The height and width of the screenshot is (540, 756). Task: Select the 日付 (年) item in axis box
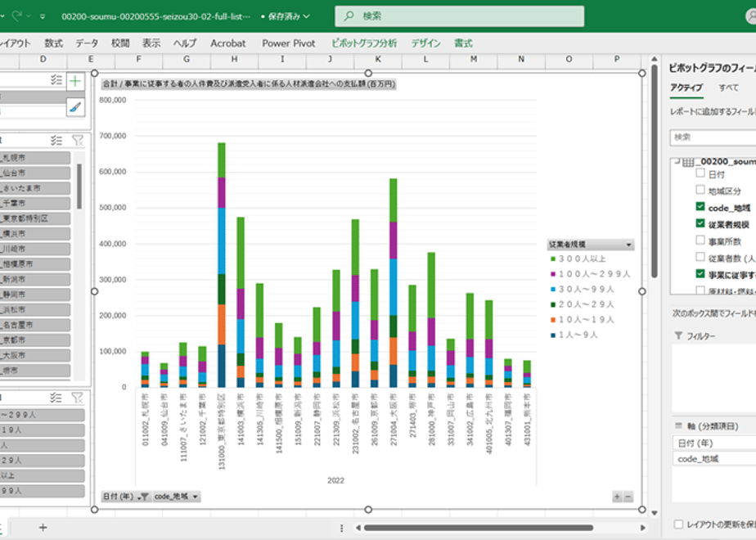pyautogui.click(x=714, y=443)
